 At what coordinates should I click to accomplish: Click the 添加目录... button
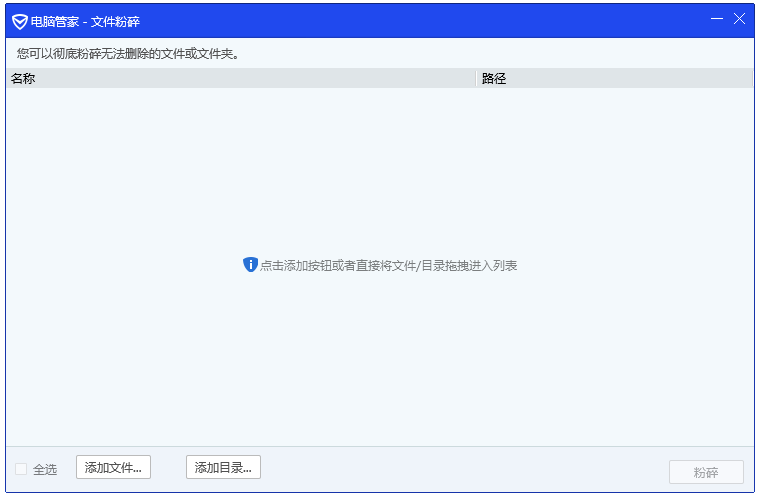223,467
